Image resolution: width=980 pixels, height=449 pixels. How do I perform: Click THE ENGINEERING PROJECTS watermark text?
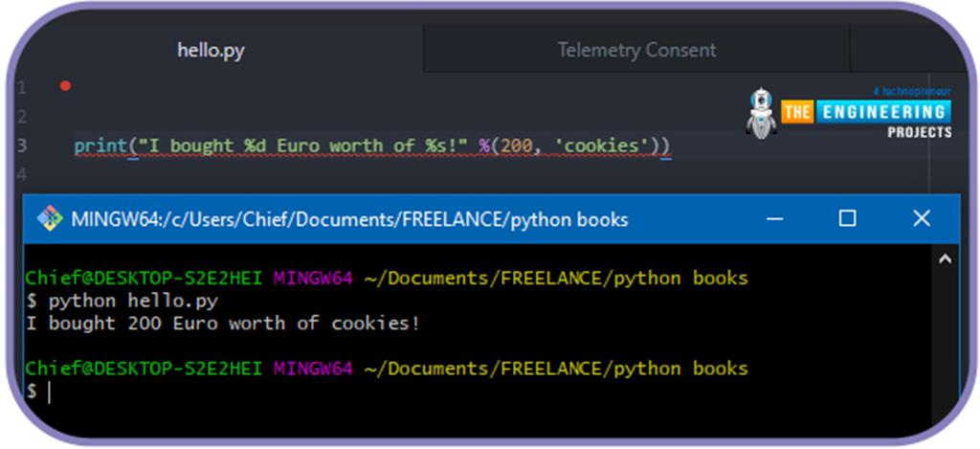tap(866, 112)
